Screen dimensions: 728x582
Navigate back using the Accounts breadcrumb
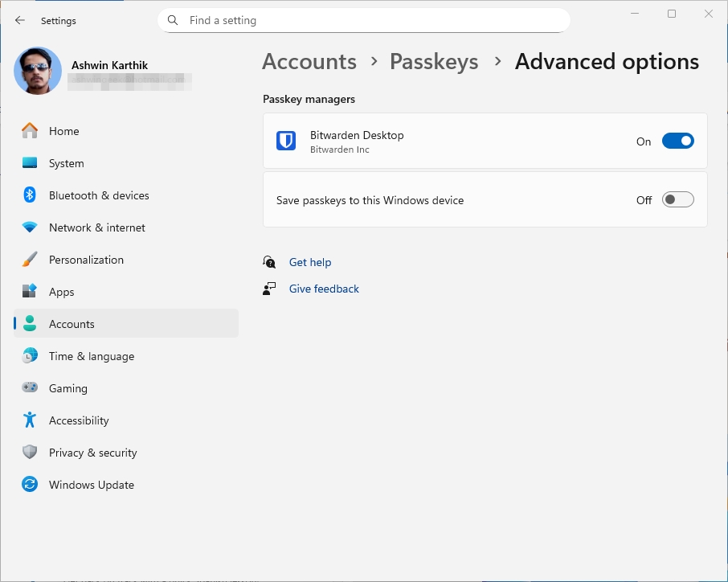[x=309, y=61]
